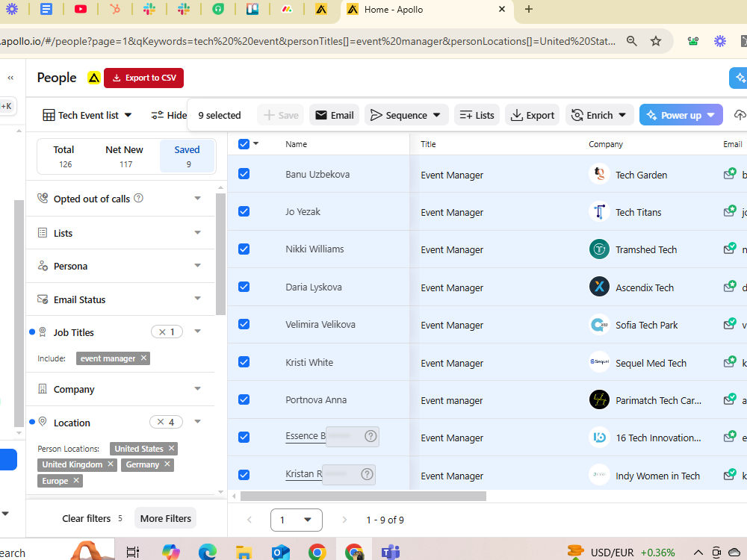Click the Sequel Med Tech company logo
This screenshot has width=747, height=560.
[x=599, y=362]
